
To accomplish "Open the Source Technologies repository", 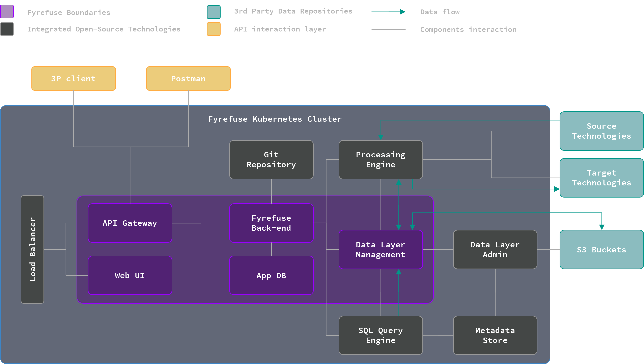I will coord(601,131).
